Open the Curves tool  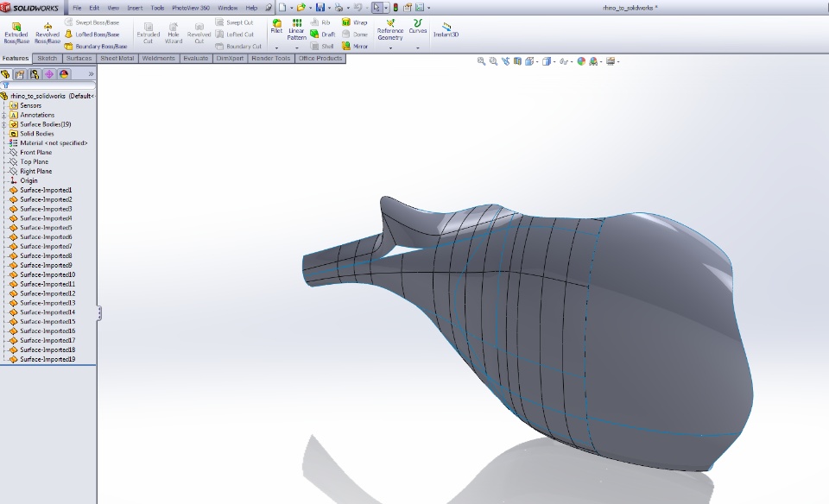click(x=418, y=27)
